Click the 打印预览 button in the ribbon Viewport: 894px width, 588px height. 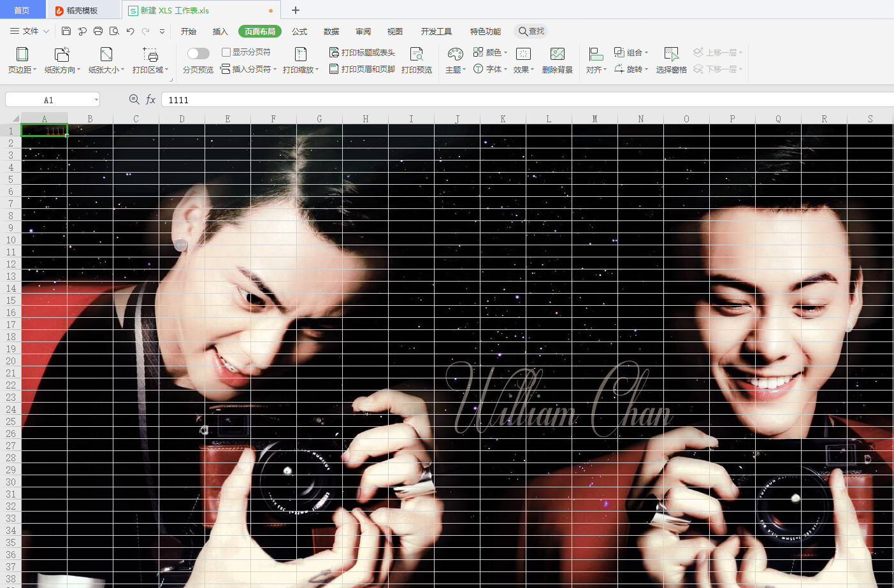coord(417,61)
